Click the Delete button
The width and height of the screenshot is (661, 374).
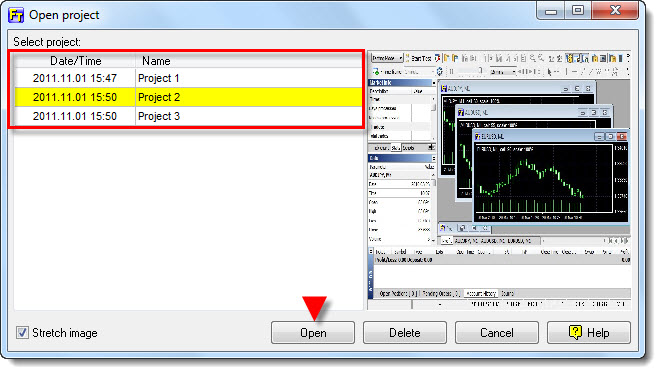(405, 333)
